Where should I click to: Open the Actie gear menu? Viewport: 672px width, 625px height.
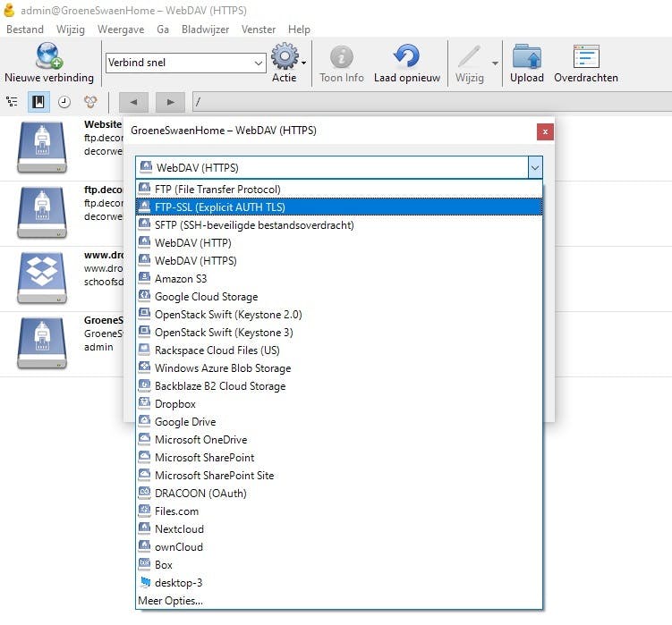click(x=285, y=57)
